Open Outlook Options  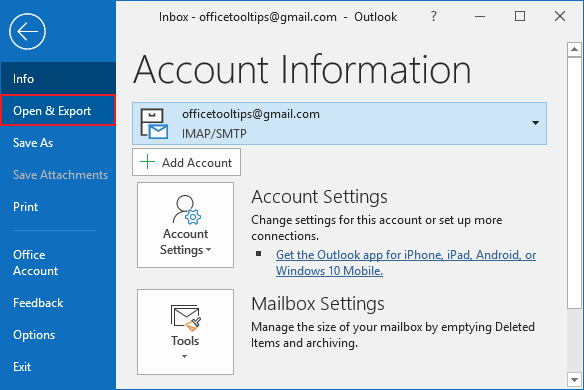point(58,335)
